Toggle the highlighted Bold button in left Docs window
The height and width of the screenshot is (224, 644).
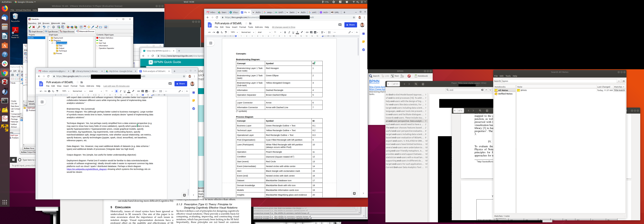click(116, 91)
